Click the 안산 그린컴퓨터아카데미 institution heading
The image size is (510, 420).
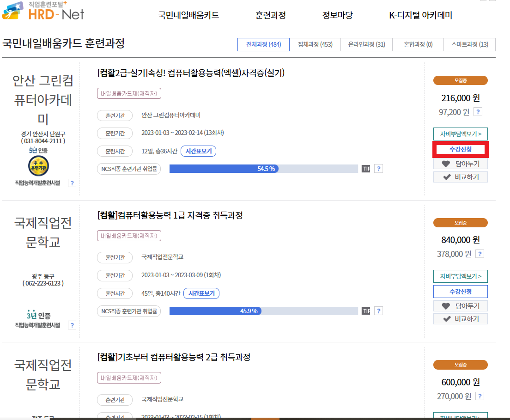[x=43, y=99]
